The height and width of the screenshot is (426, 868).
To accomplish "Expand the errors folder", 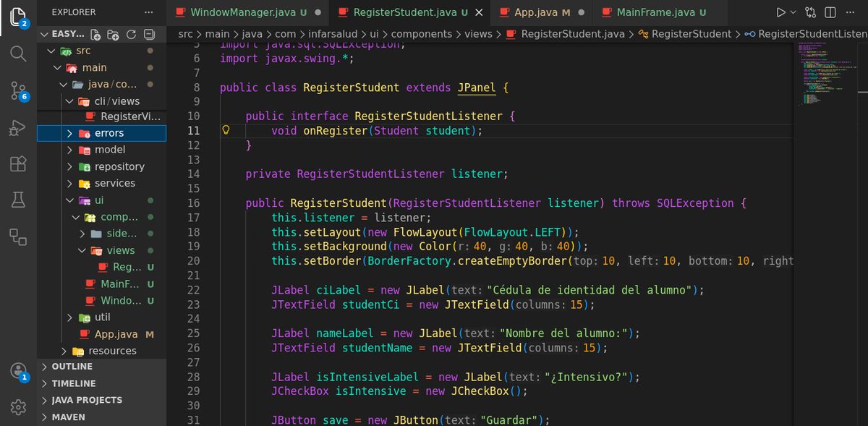I will click(101, 133).
